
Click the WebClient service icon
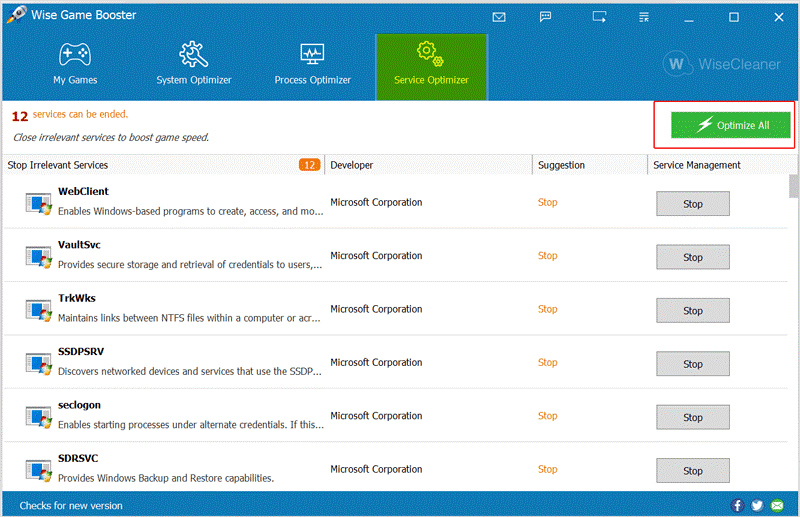(x=38, y=204)
